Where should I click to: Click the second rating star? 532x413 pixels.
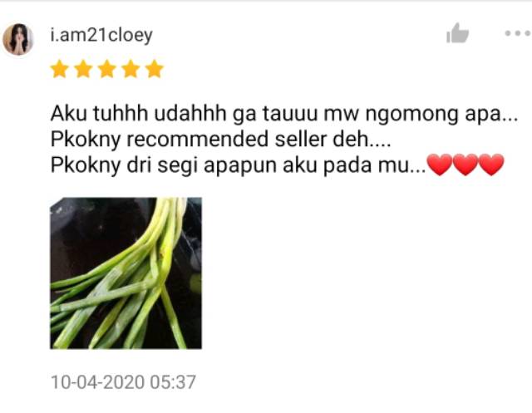tap(83, 69)
